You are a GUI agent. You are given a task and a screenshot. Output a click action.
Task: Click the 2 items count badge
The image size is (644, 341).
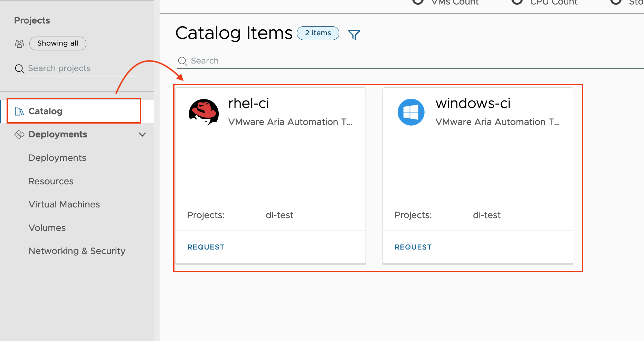click(318, 33)
